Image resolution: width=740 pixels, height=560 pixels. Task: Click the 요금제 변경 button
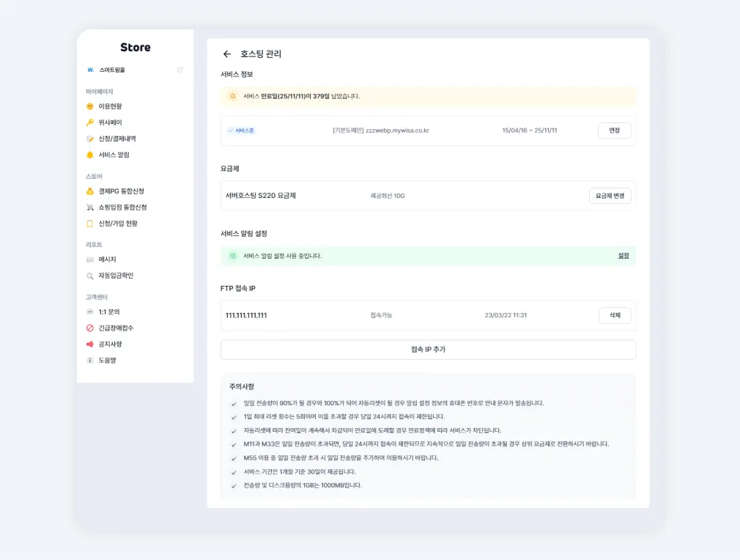[610, 196]
